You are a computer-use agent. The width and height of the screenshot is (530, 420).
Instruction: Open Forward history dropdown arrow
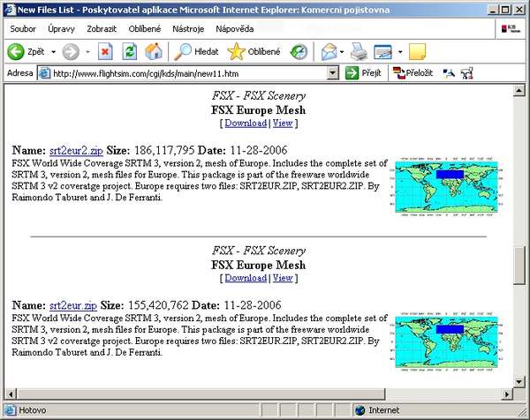pos(87,52)
